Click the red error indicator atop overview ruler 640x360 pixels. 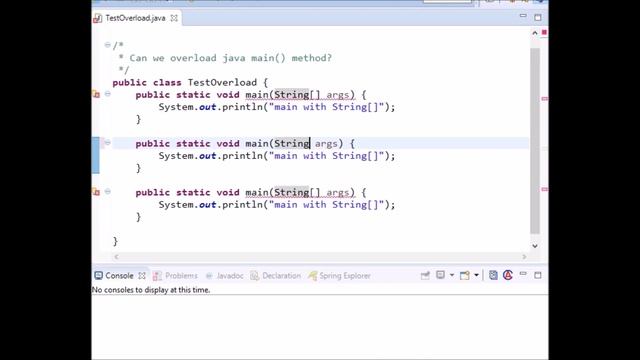544,32
